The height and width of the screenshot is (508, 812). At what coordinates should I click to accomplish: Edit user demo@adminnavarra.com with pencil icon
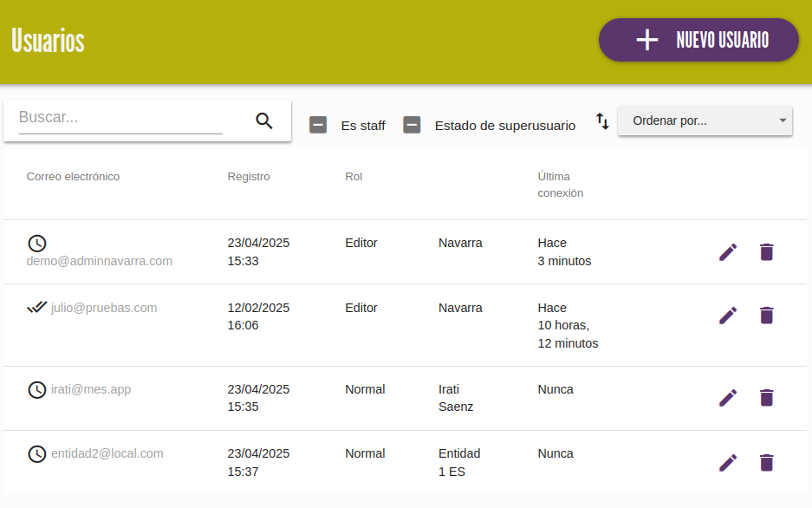(x=728, y=252)
